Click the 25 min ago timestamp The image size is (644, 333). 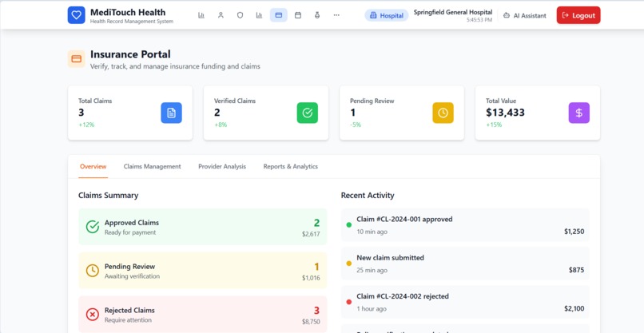[372, 271]
